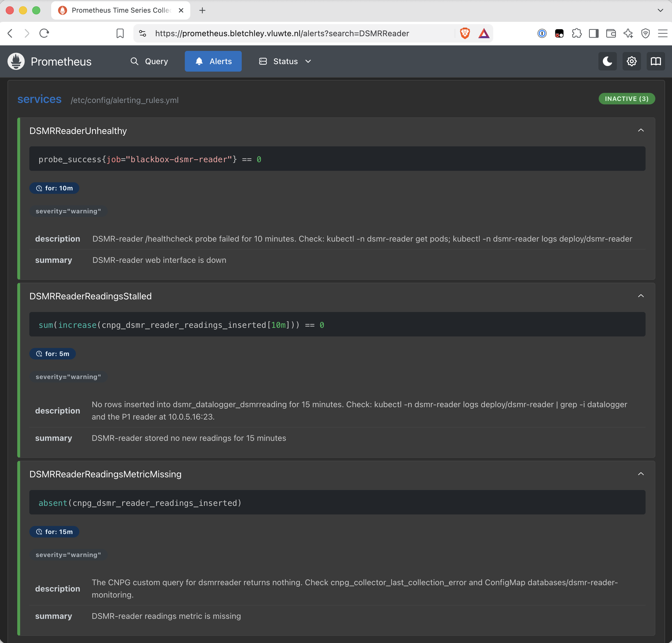The image size is (672, 643).
Task: Click the probe_success expression box
Action: click(x=337, y=159)
